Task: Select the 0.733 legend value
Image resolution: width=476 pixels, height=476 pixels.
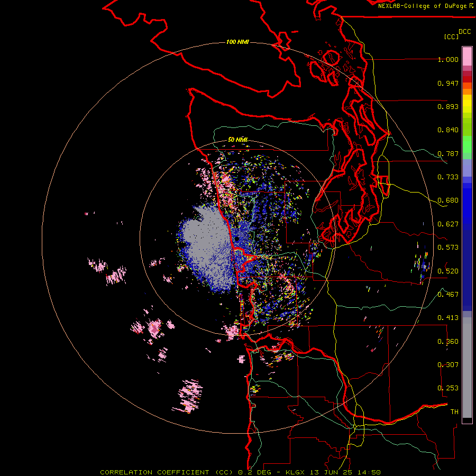Action: click(448, 177)
